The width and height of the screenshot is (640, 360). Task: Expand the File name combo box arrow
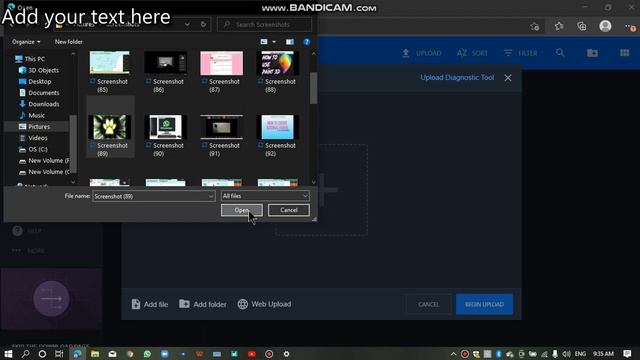coord(211,196)
